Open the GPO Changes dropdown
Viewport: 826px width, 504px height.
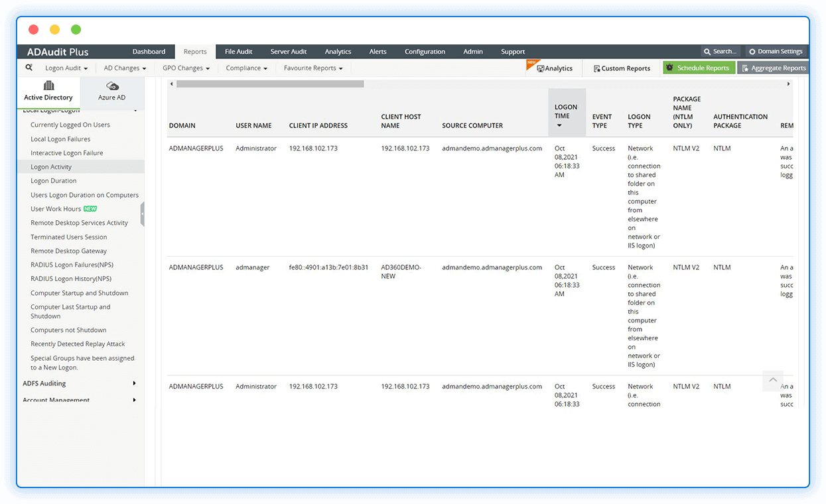(186, 68)
